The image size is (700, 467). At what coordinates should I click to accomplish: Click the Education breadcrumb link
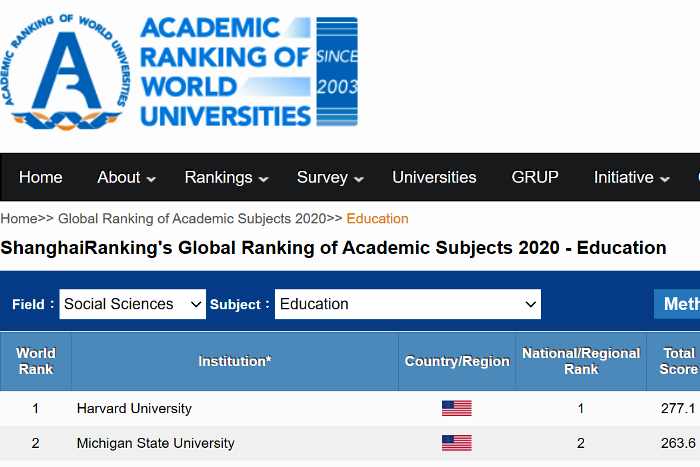pyautogui.click(x=377, y=219)
